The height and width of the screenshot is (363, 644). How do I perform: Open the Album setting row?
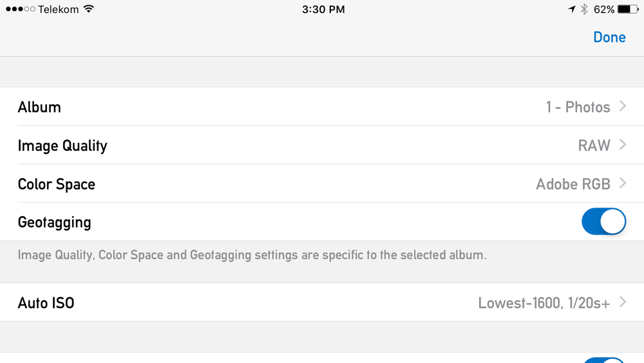(322, 106)
